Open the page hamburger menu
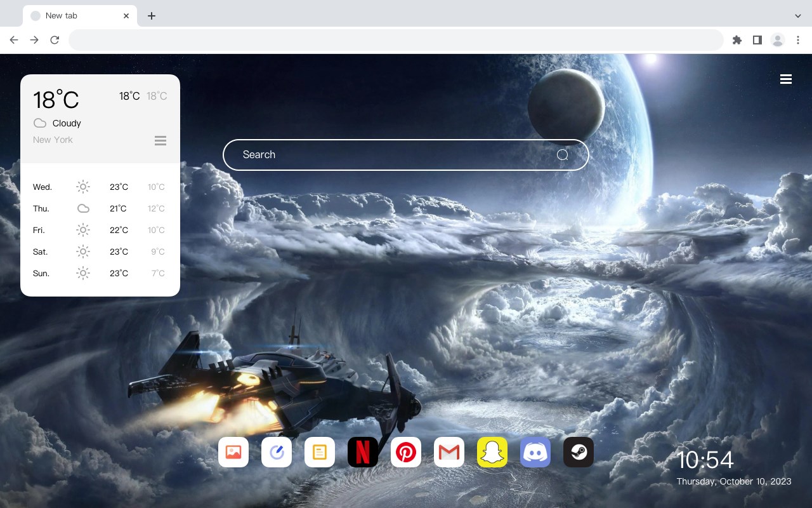Image resolution: width=812 pixels, height=508 pixels. [786, 79]
